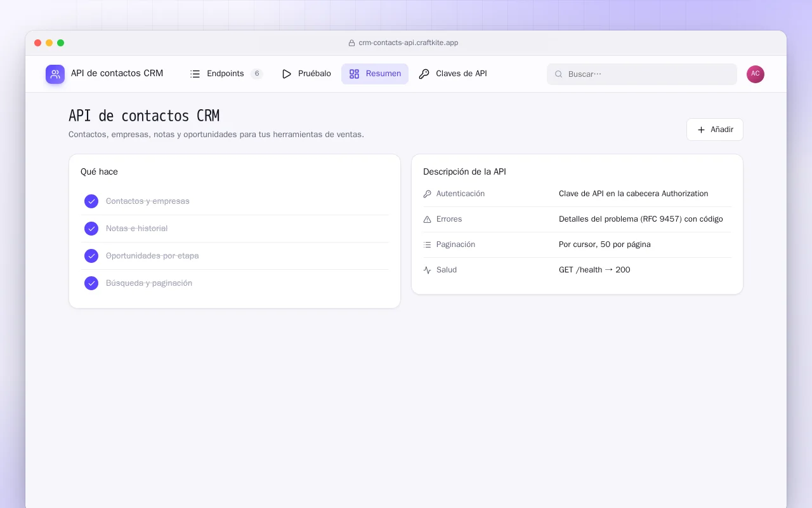Uncheck Búsqueda y paginación
This screenshot has height=508, width=812.
tap(91, 283)
